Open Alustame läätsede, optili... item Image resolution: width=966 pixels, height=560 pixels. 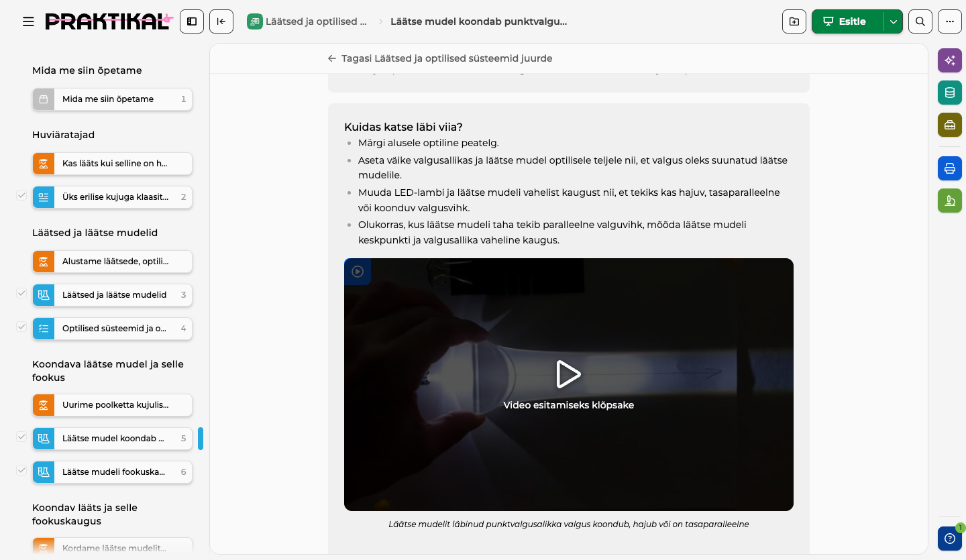113,262
